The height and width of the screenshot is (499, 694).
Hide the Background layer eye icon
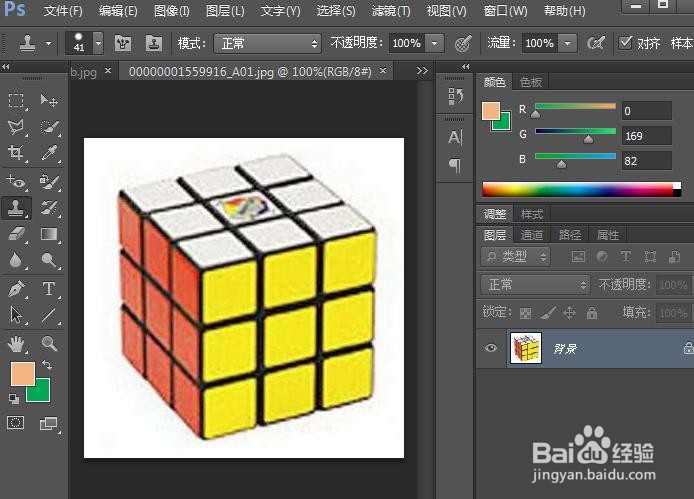(x=490, y=348)
